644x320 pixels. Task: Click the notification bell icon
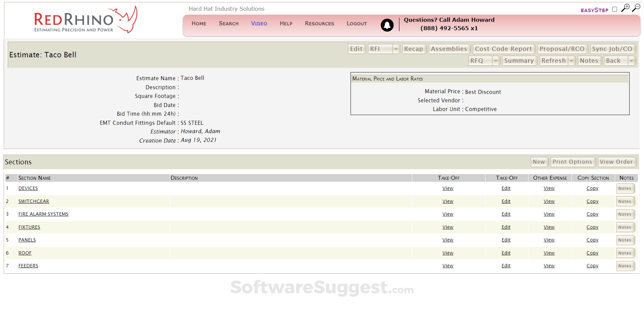387,25
